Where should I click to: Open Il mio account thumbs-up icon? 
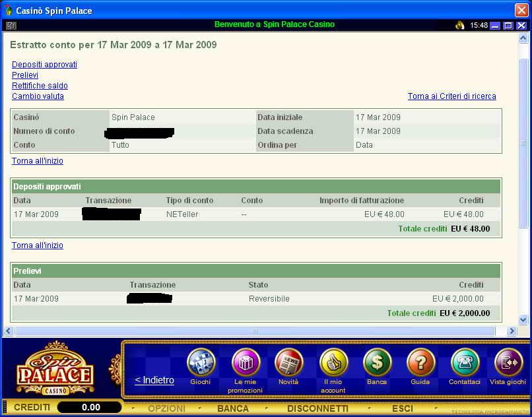[333, 363]
